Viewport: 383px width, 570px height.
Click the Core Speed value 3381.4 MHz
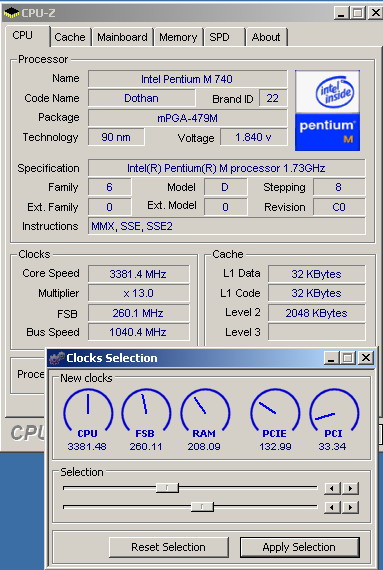click(138, 274)
